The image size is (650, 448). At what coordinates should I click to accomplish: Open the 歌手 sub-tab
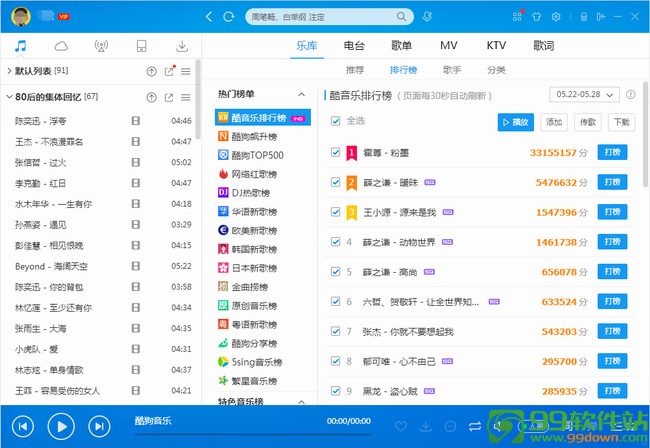pyautogui.click(x=452, y=70)
